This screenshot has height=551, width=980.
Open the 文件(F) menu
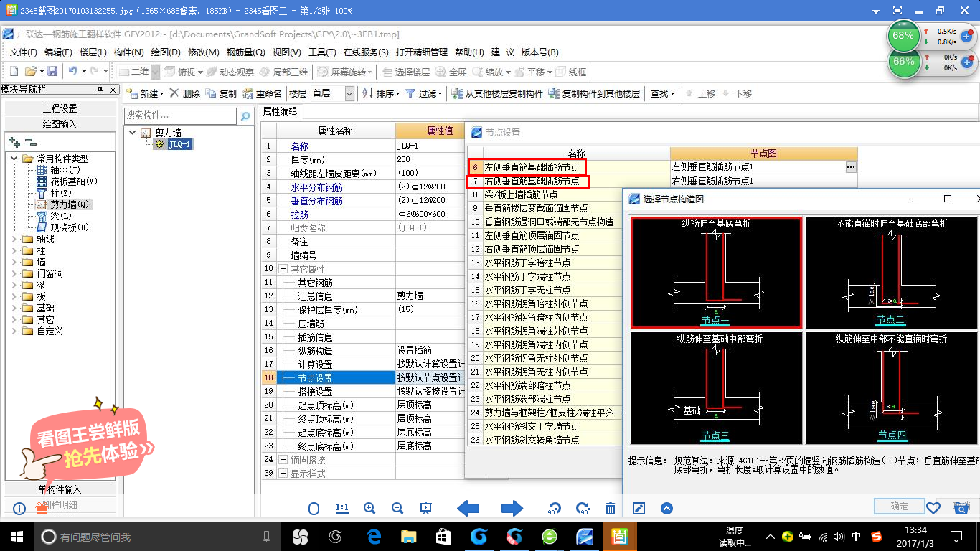(x=23, y=52)
